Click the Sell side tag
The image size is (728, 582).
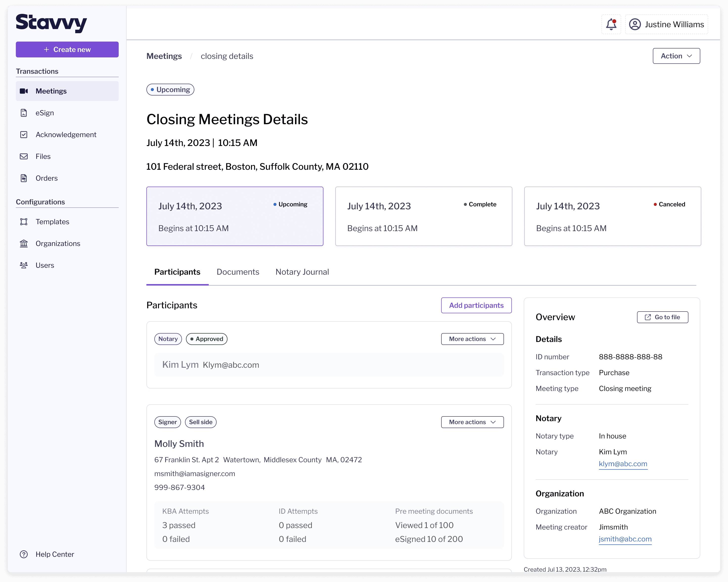[x=201, y=422]
